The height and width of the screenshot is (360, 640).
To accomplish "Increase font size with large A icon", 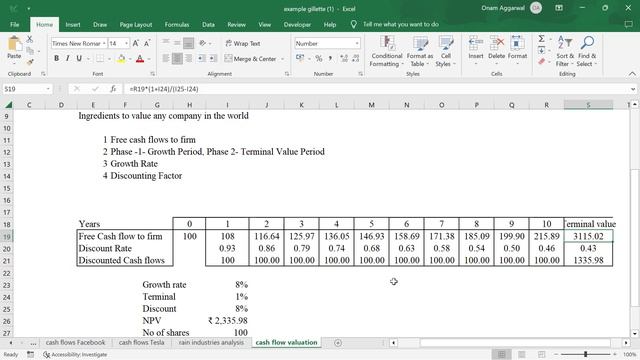I will point(136,43).
